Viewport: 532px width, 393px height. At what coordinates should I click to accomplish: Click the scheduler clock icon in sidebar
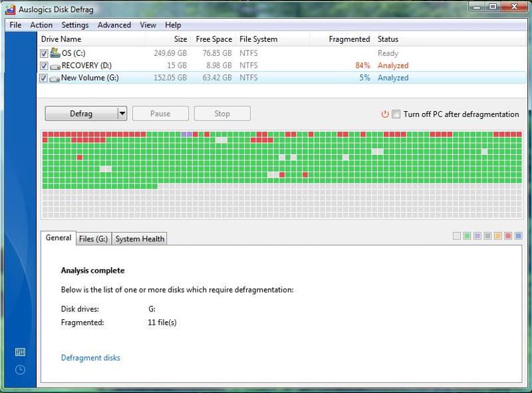[21, 370]
